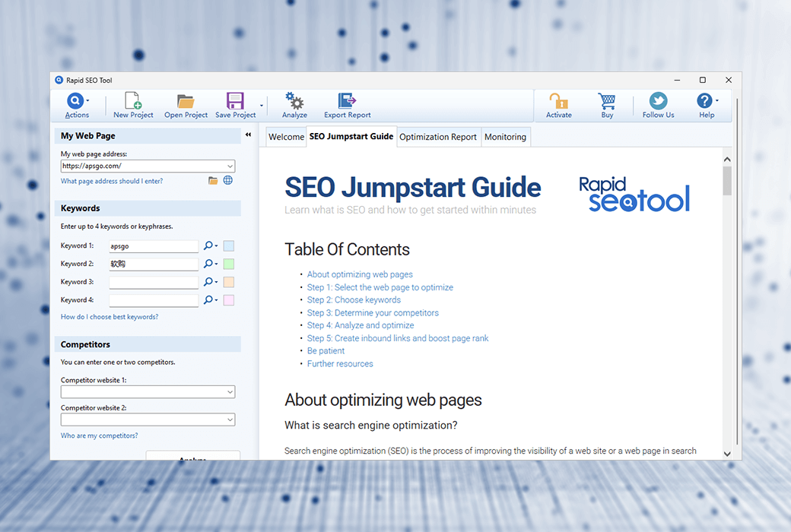Image resolution: width=791 pixels, height=532 pixels.
Task: Open 'Further resources' contents link
Action: pyautogui.click(x=340, y=363)
